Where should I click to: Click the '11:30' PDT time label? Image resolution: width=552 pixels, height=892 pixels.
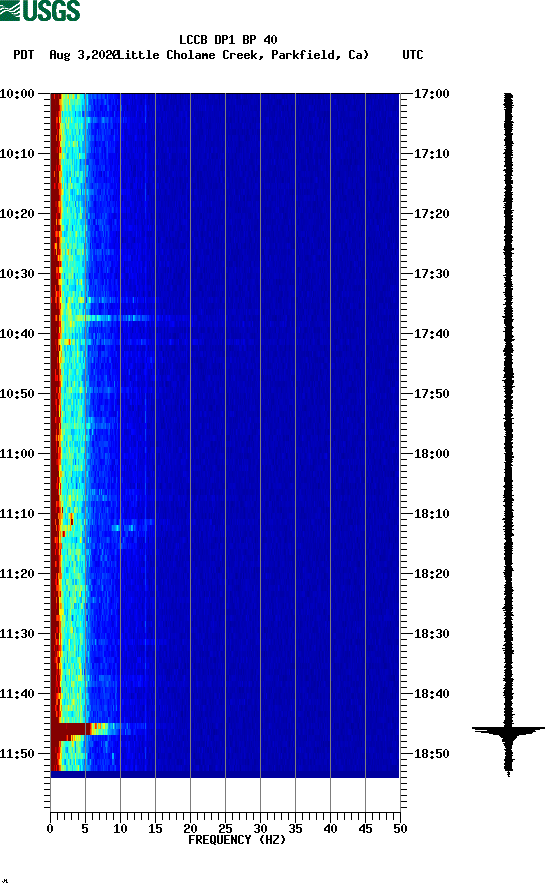point(18,634)
